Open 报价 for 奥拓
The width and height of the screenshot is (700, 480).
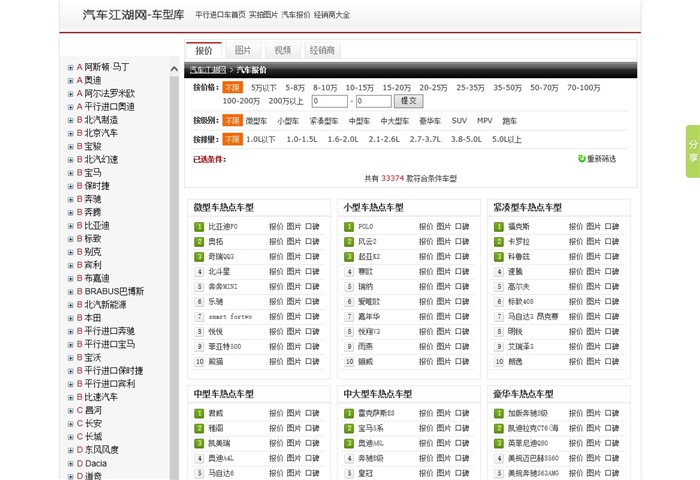click(x=276, y=242)
